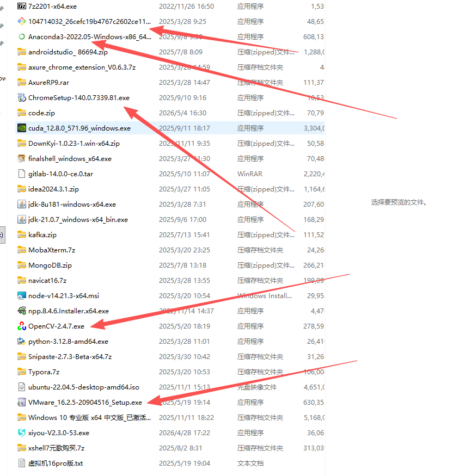Select file name kafka.zip

[42, 234]
